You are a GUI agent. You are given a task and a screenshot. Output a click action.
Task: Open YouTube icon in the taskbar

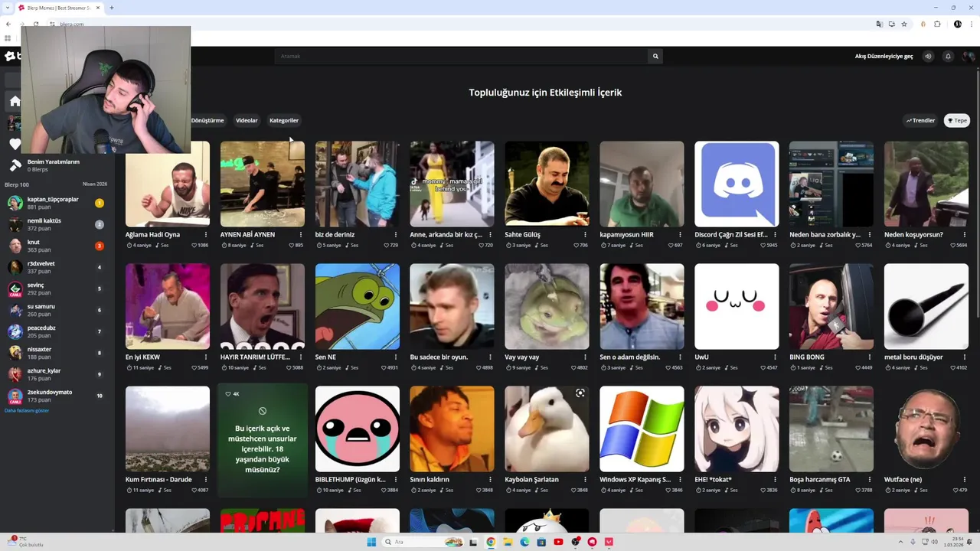[558, 542]
